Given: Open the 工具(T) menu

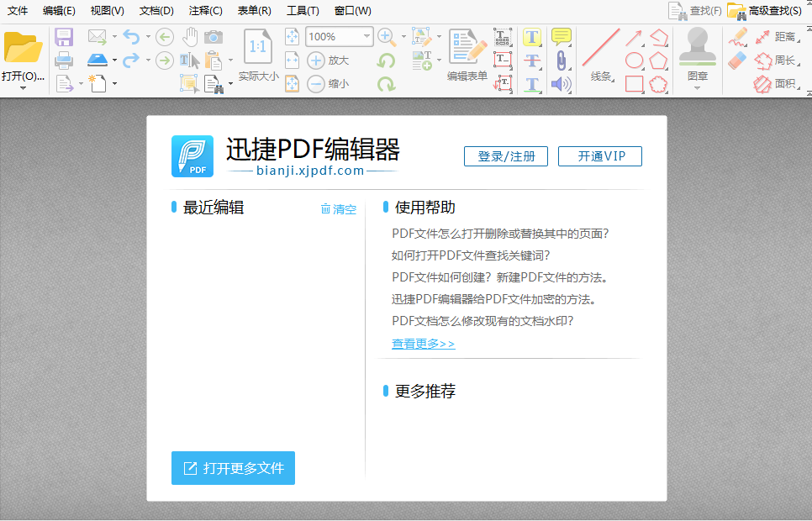Looking at the screenshot, I should point(303,10).
